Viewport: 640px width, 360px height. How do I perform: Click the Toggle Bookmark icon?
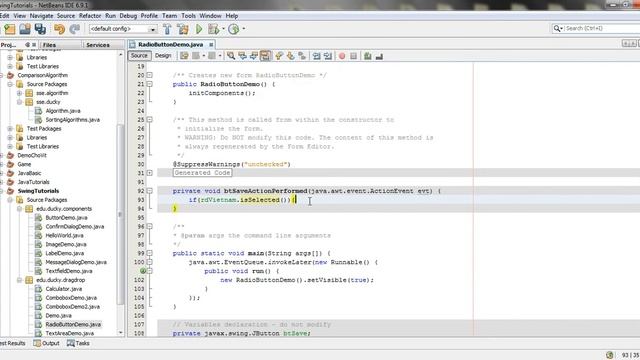click(x=302, y=56)
